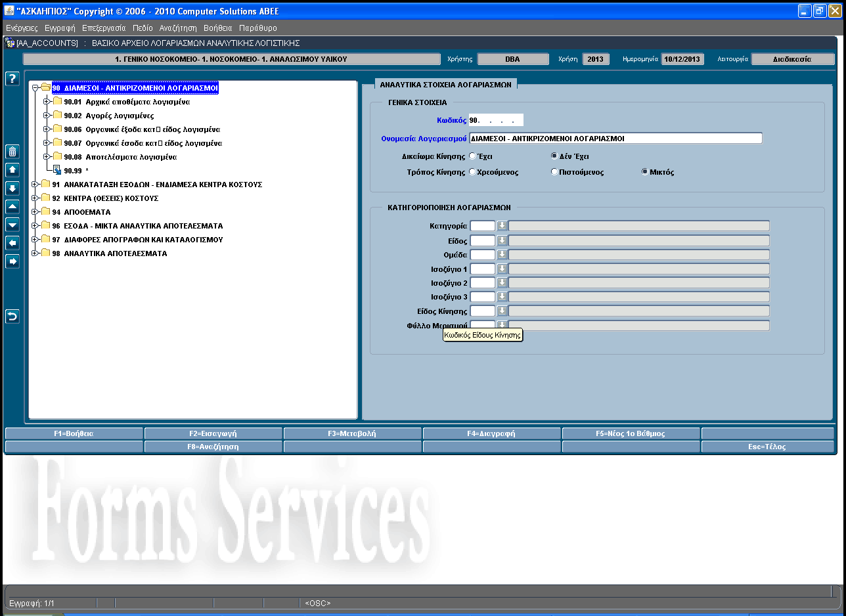The height and width of the screenshot is (616, 846).
Task: Click folder icon of account 94 ΑΠΟΘΕΜΑΤΑ
Action: pos(45,211)
